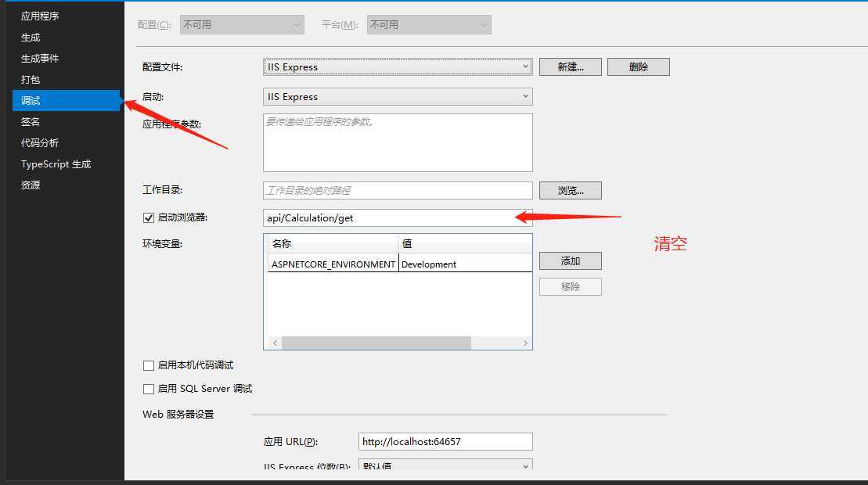Select the Development value cell

coord(465,264)
